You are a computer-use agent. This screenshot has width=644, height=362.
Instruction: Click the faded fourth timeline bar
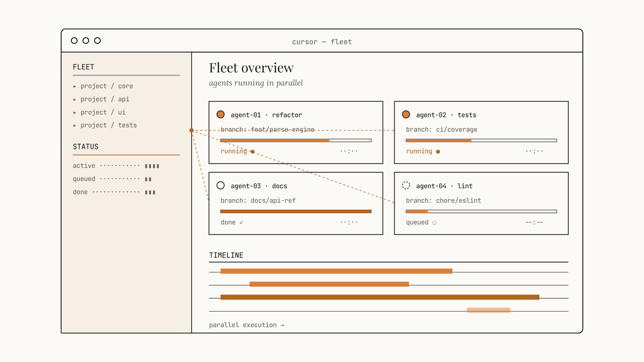tap(488, 310)
